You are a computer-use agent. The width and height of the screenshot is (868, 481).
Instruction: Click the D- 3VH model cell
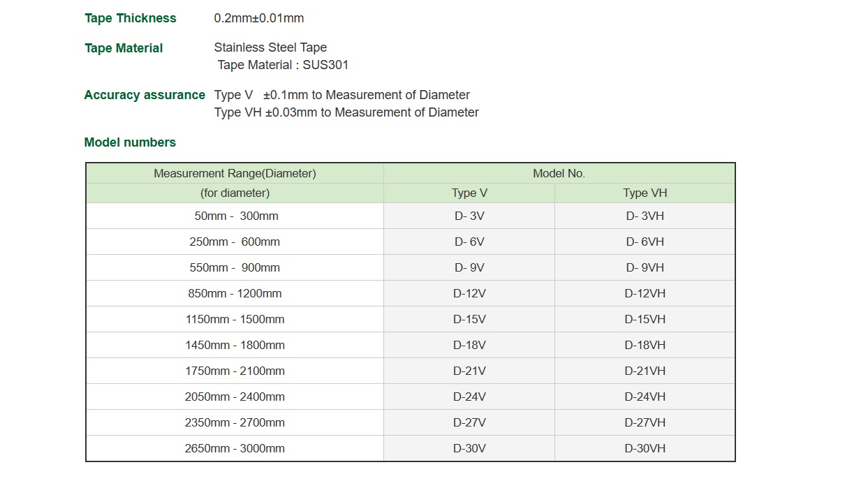tap(645, 216)
